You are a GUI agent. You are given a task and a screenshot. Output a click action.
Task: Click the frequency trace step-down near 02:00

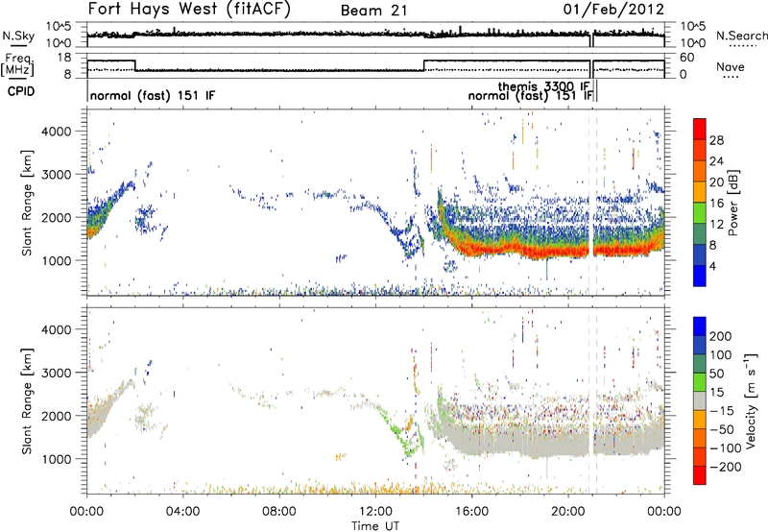[x=135, y=65]
